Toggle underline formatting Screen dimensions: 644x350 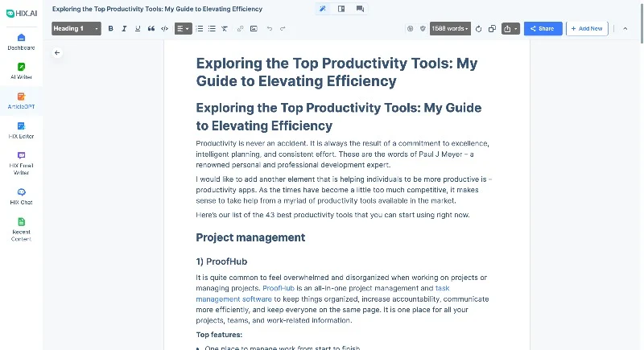(138, 28)
